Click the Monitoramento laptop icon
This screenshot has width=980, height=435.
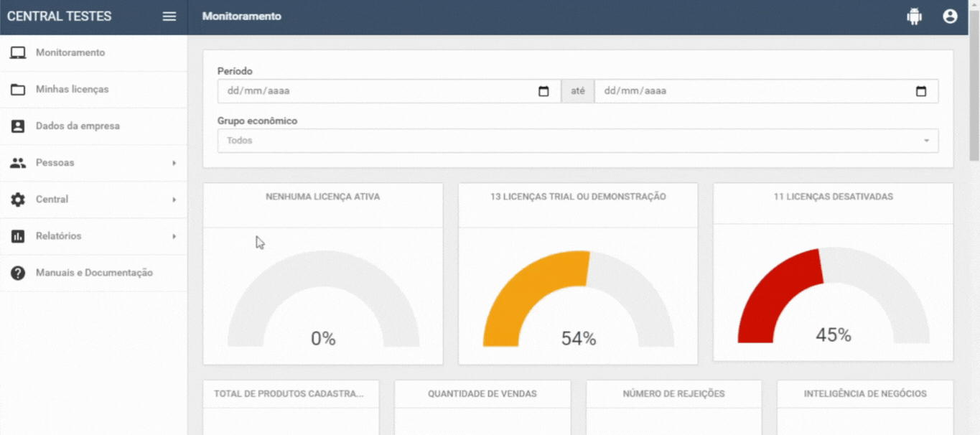[x=18, y=53]
